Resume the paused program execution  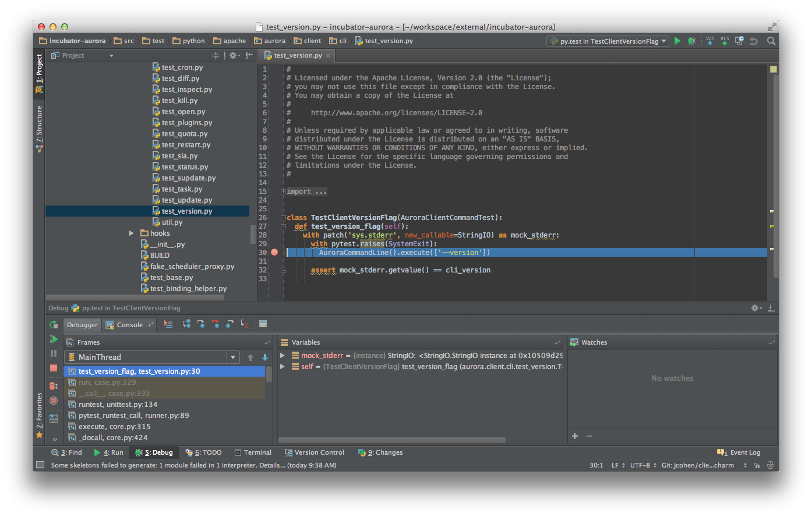tap(54, 339)
